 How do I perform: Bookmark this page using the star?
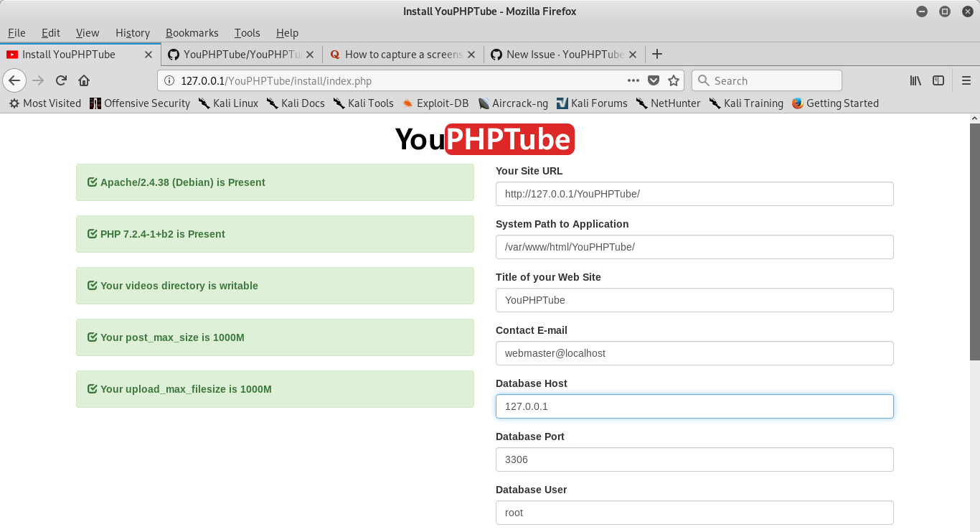(672, 80)
